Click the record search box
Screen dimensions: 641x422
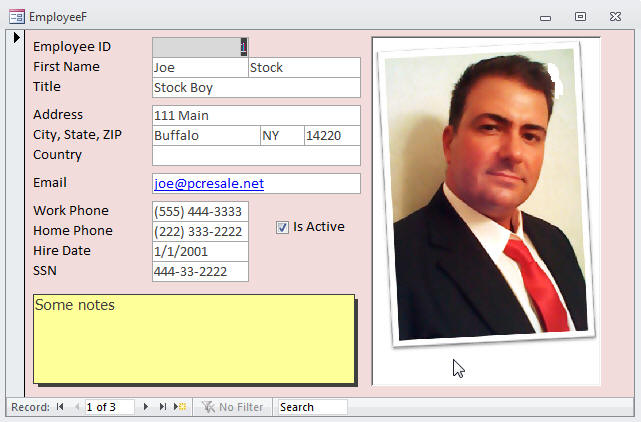click(x=312, y=407)
